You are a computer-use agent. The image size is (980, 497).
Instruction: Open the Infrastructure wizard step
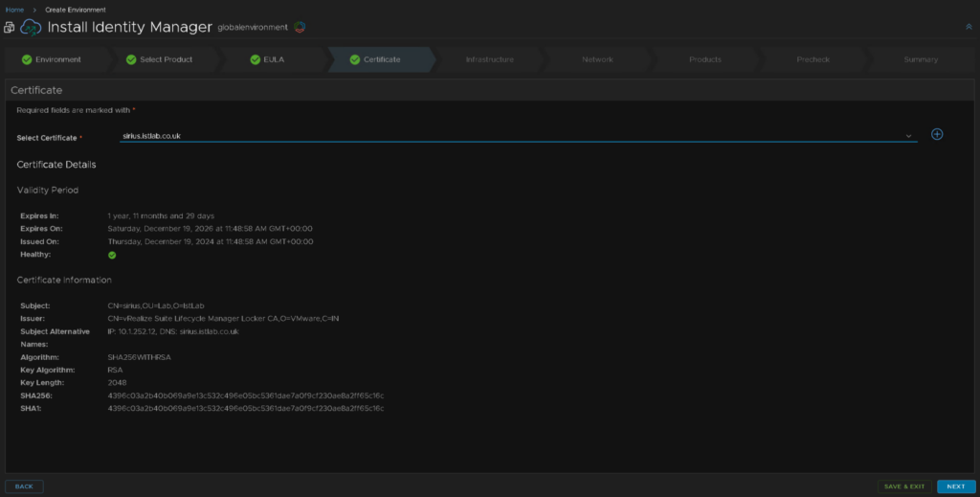point(489,59)
